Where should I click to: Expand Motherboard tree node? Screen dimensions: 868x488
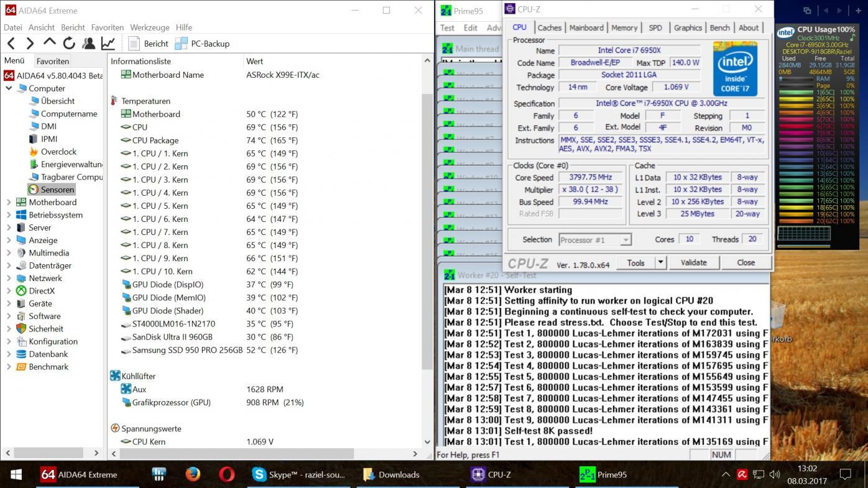(x=9, y=202)
